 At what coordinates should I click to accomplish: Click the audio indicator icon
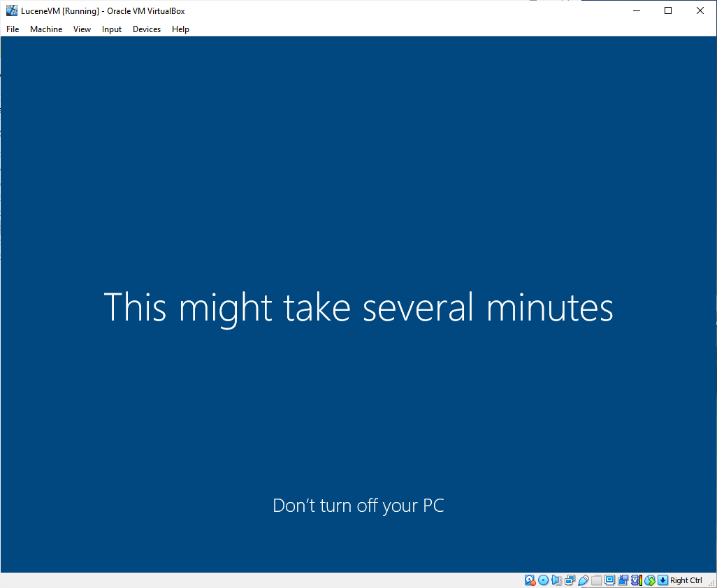pyautogui.click(x=556, y=580)
